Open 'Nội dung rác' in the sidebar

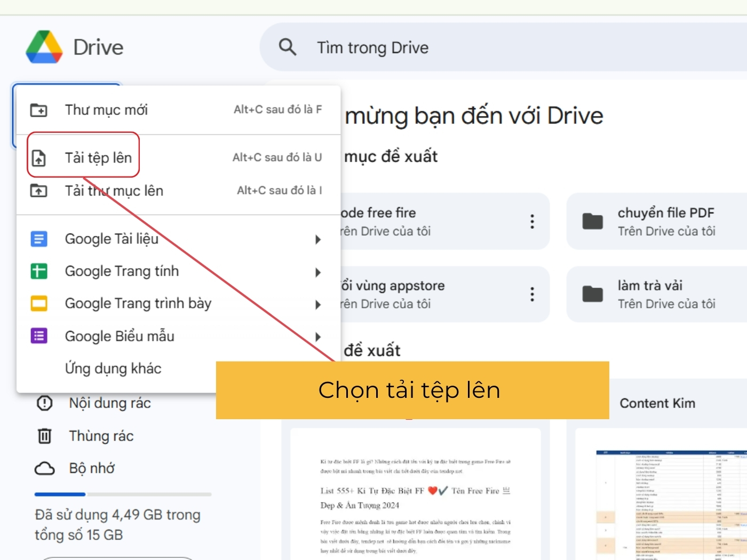[110, 403]
